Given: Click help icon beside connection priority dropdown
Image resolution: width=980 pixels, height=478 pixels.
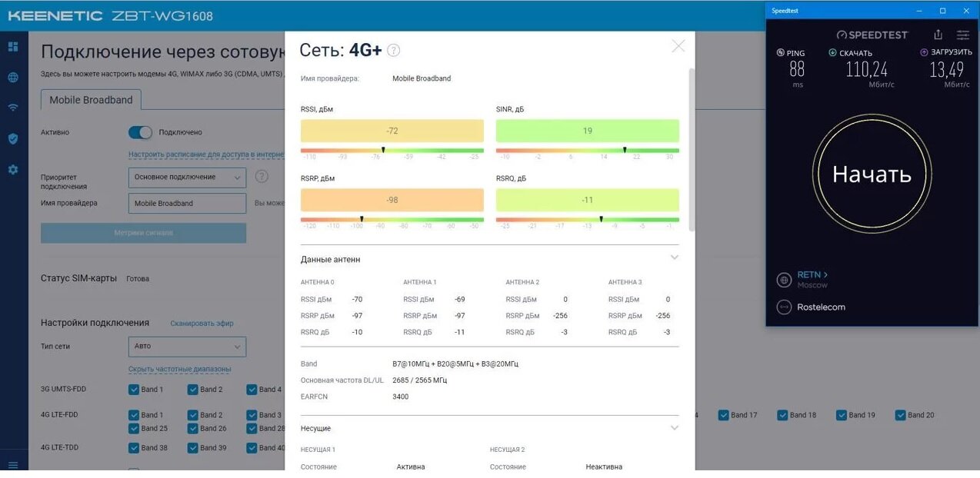Looking at the screenshot, I should (x=262, y=177).
